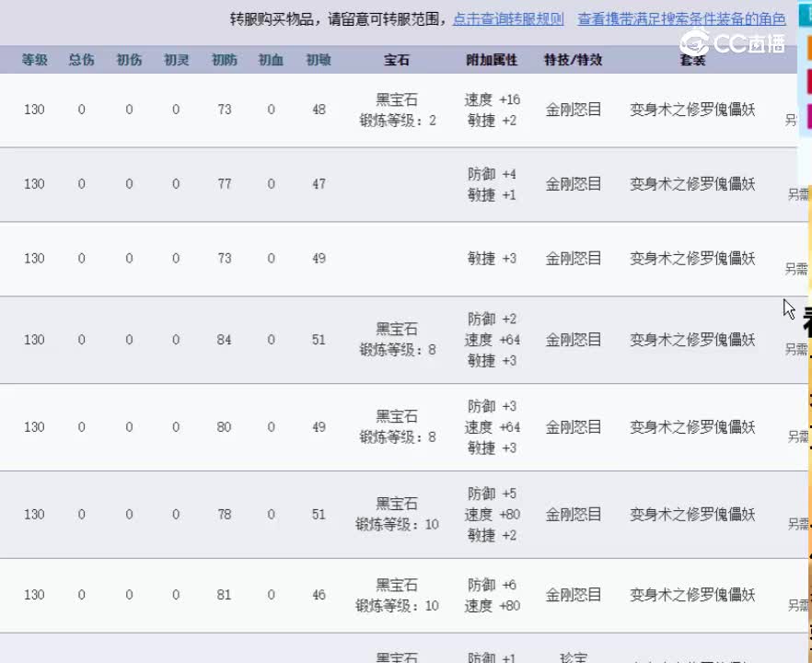
Task: Click 变身术之修罗傀儡妖 in row with 初防 81
Action: 692,595
